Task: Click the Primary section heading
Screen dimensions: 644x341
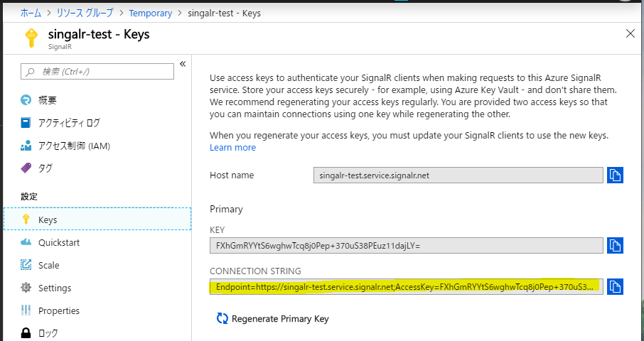Action: 226,209
